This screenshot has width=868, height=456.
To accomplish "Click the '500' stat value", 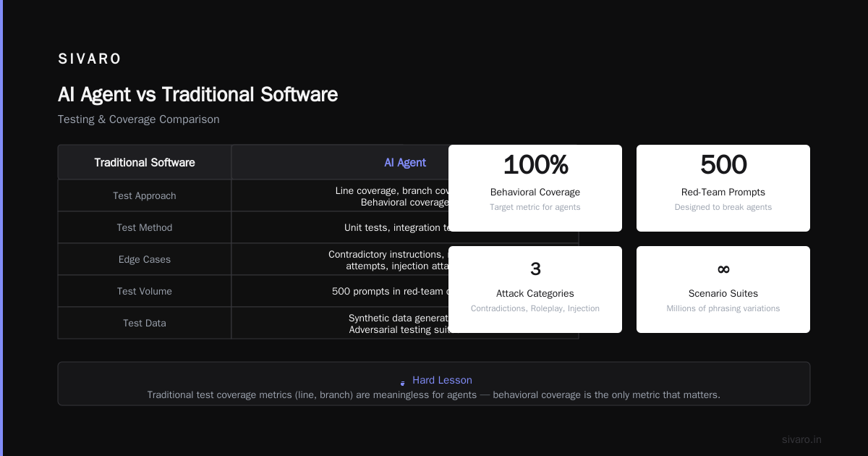I will (x=723, y=165).
